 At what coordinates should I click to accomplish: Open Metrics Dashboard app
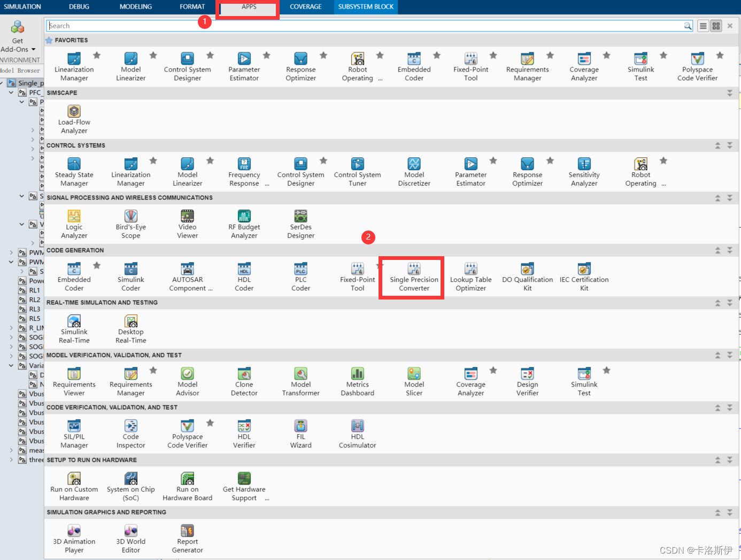(357, 382)
